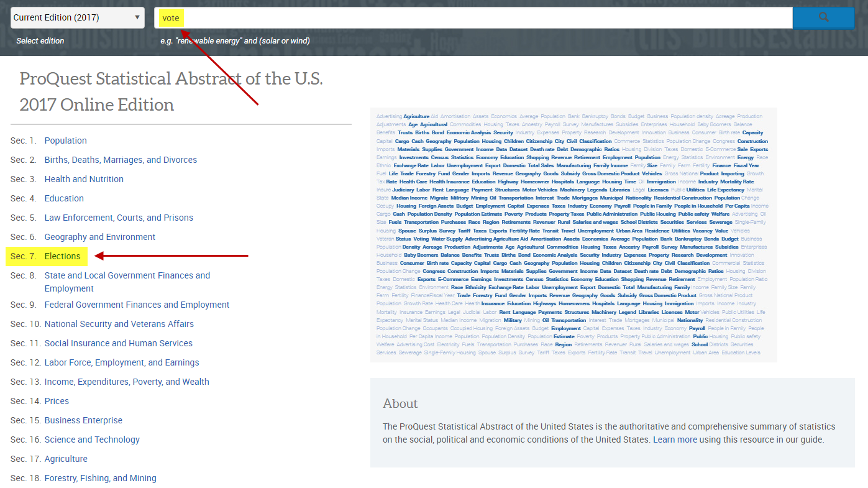
Task: Open the Prices section
Action: (57, 401)
